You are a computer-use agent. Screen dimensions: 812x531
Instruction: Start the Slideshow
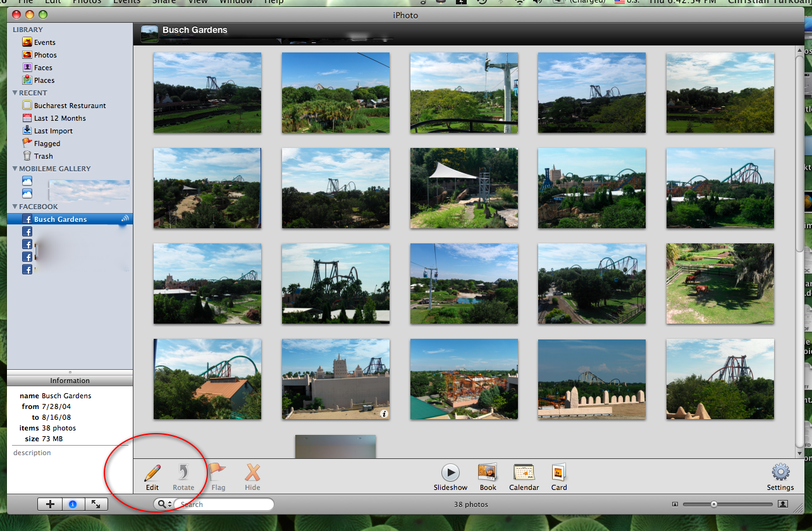(450, 477)
